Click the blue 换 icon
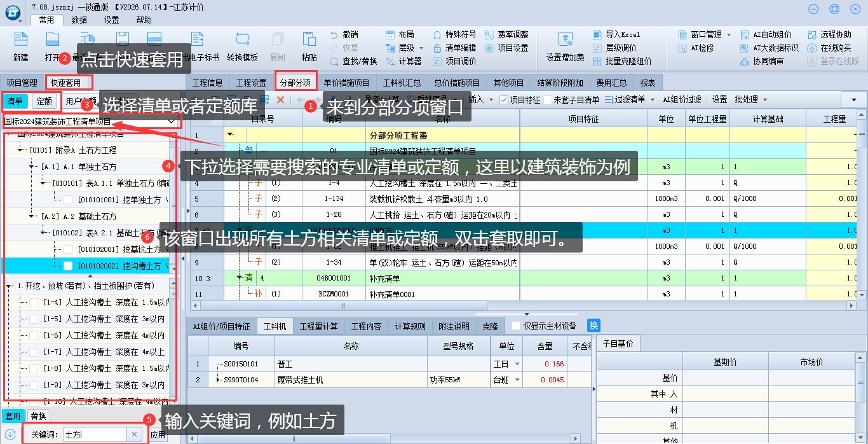 click(x=593, y=325)
